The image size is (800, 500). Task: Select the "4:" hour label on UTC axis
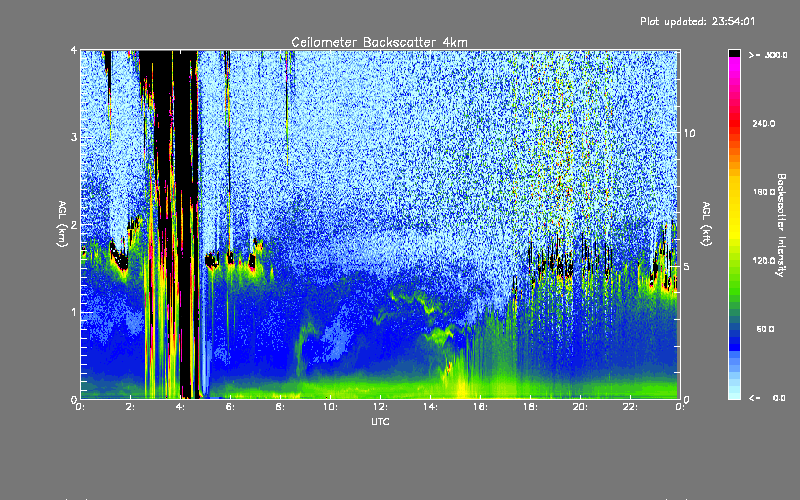coord(181,407)
